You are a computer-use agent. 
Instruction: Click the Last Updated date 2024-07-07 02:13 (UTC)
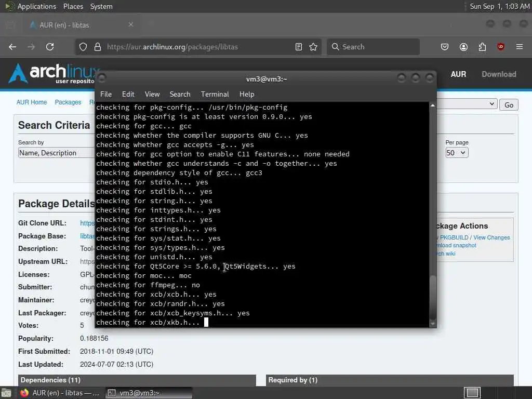[x=116, y=364]
